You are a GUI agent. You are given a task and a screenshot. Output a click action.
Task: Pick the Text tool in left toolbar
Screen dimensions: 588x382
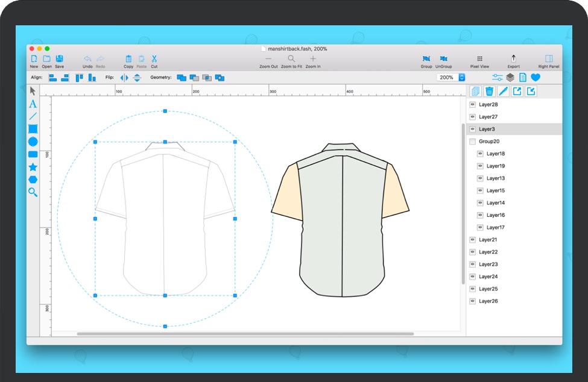click(x=33, y=104)
